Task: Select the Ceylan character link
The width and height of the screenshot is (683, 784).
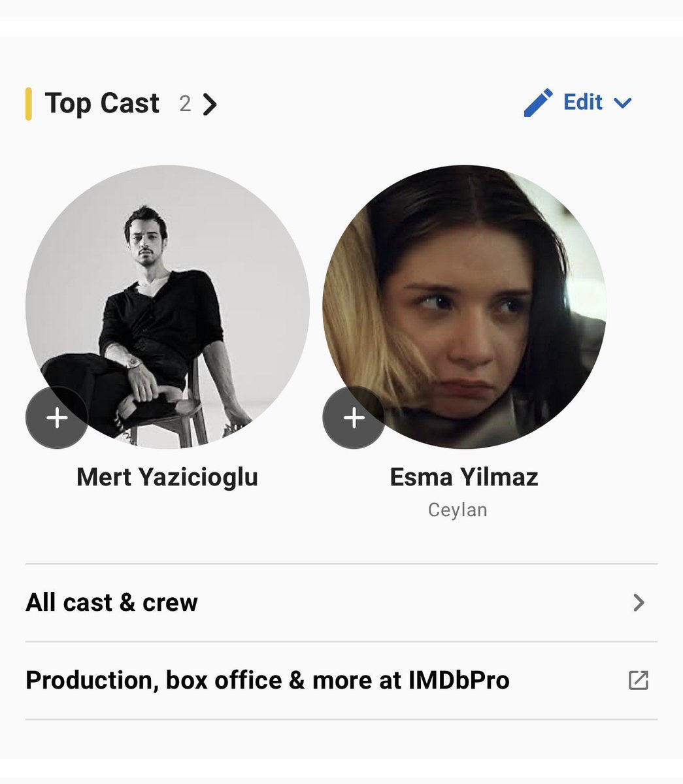Action: (458, 510)
